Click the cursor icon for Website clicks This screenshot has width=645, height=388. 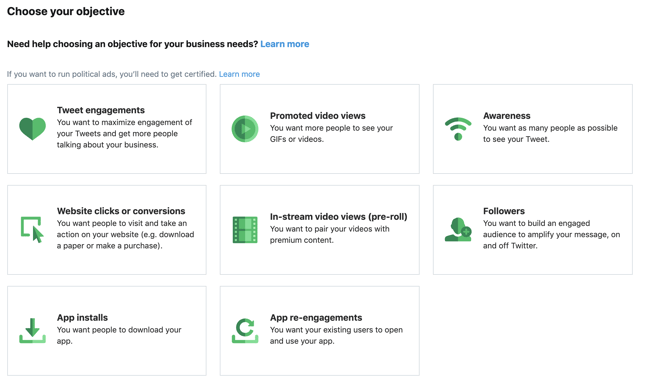click(x=32, y=229)
